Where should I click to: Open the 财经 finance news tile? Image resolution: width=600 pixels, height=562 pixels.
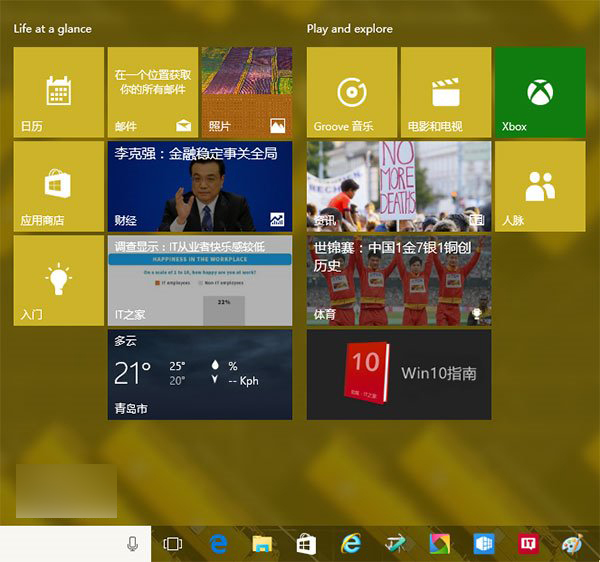coord(200,186)
